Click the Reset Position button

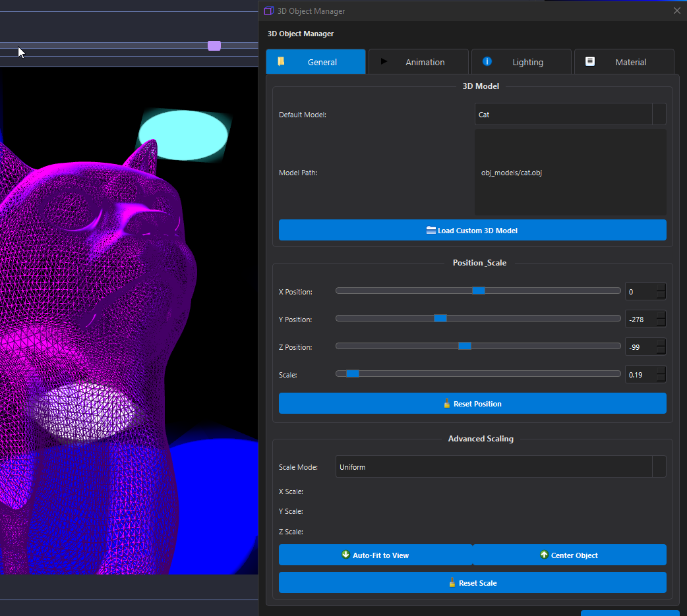[472, 403]
